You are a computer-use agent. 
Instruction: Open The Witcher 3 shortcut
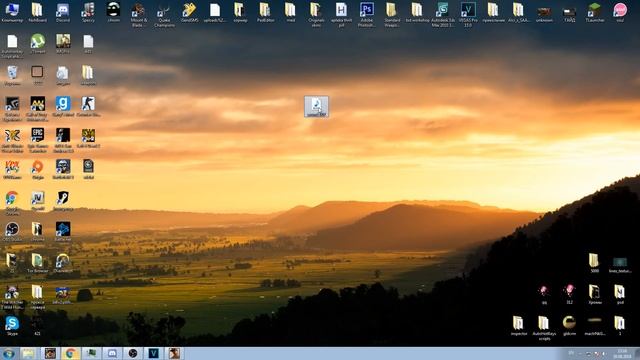(x=12, y=297)
